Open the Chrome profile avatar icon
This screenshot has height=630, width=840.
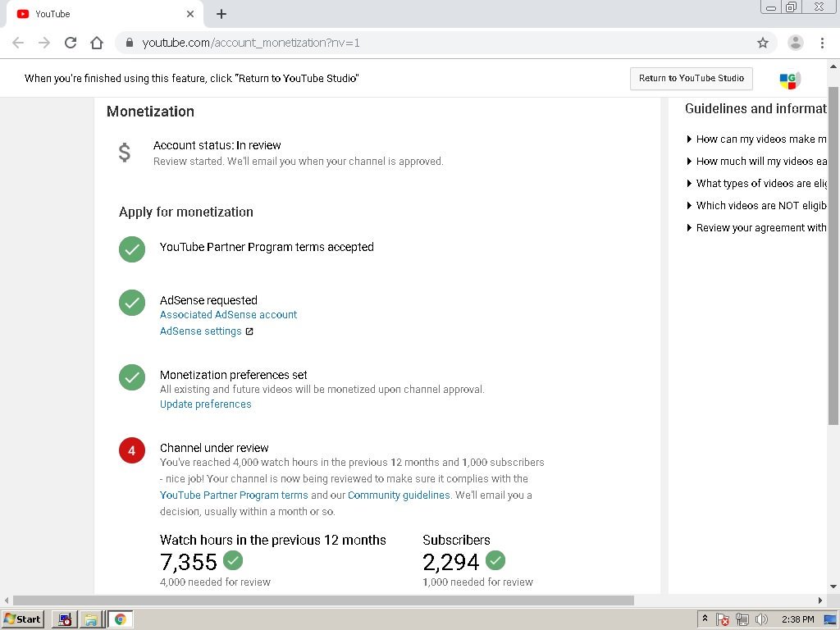coord(796,43)
